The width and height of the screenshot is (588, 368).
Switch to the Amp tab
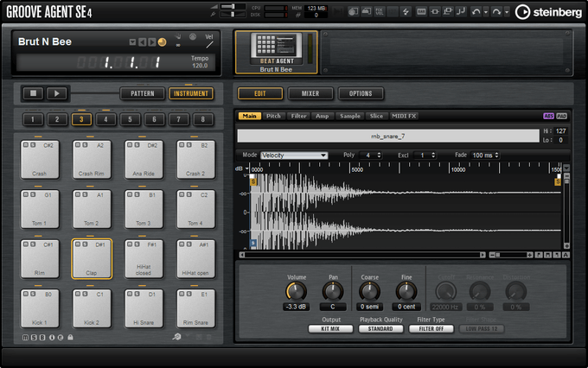point(323,116)
